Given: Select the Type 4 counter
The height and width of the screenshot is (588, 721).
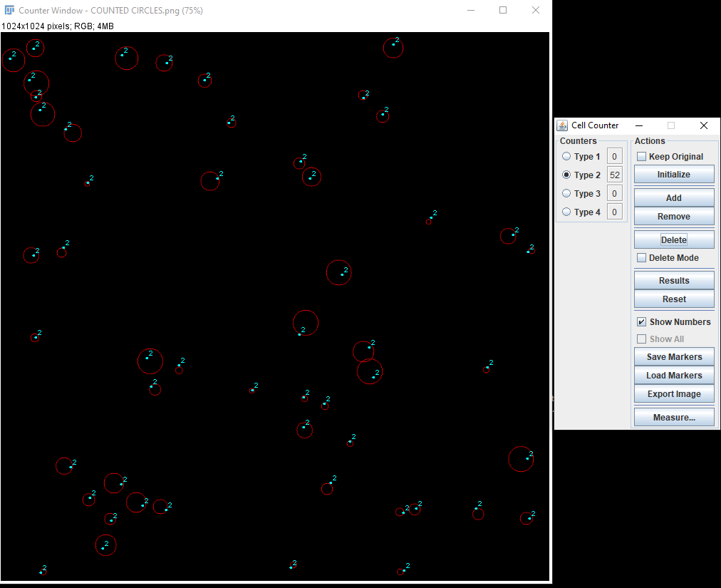Looking at the screenshot, I should [x=566, y=212].
